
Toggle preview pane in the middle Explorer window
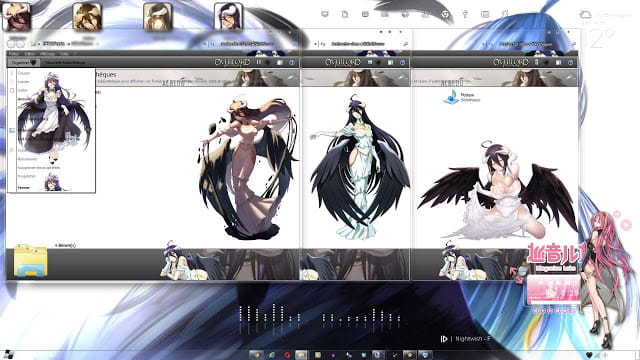[x=391, y=62]
